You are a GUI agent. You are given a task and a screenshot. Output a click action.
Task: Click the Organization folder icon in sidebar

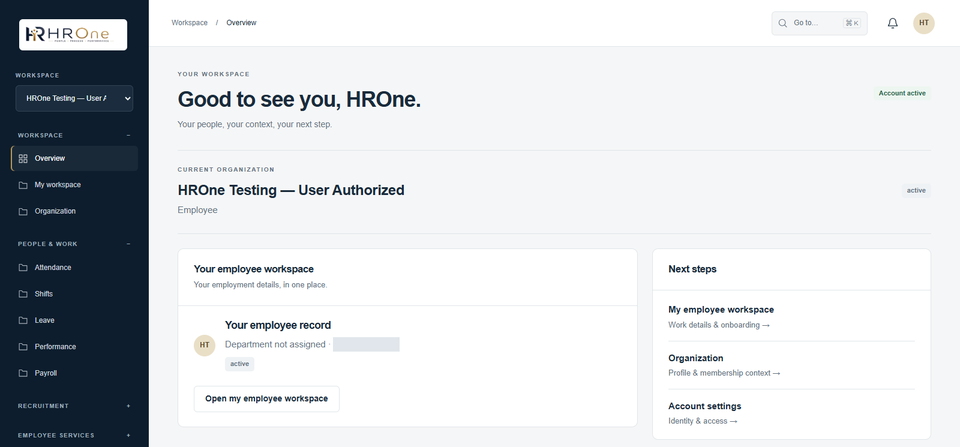coord(23,211)
